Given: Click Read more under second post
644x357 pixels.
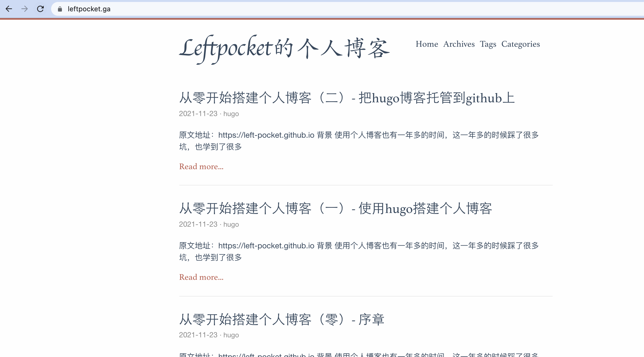Looking at the screenshot, I should coord(201,277).
